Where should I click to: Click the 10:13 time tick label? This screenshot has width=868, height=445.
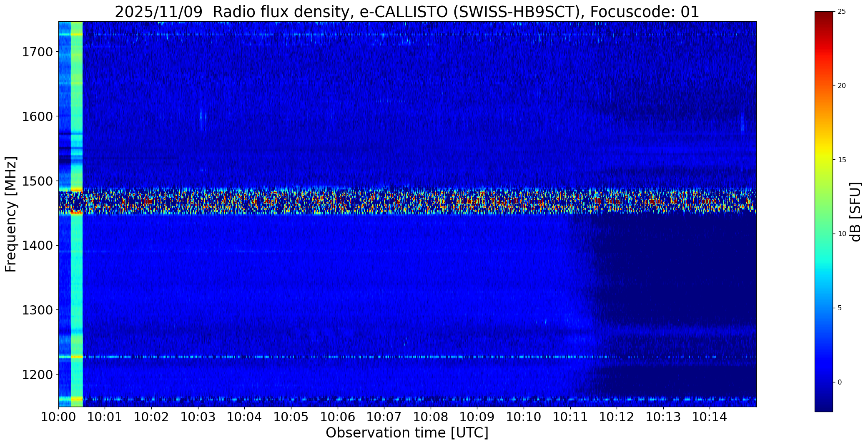tap(663, 417)
